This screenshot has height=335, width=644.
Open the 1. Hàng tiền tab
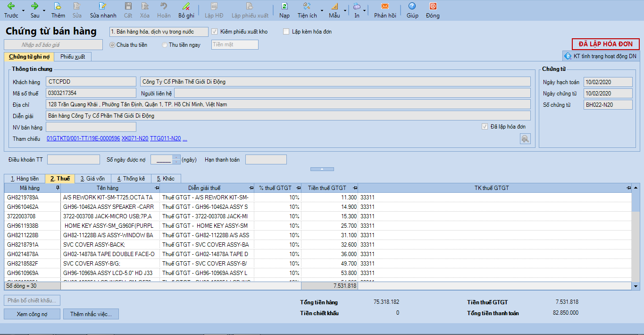tap(25, 179)
